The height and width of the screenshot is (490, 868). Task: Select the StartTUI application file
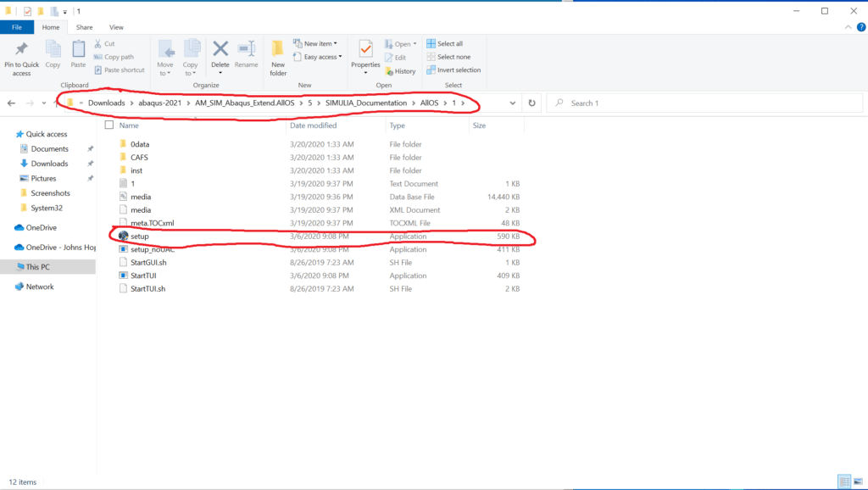[x=143, y=276]
